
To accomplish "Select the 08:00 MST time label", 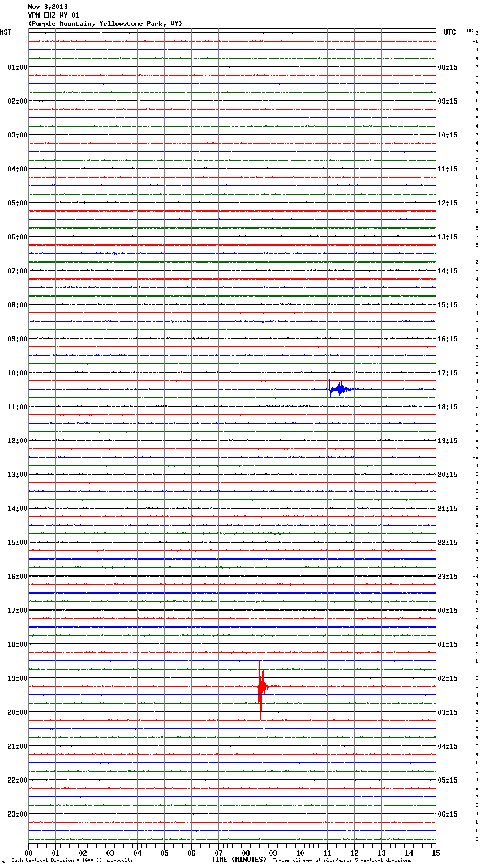I will [18, 305].
